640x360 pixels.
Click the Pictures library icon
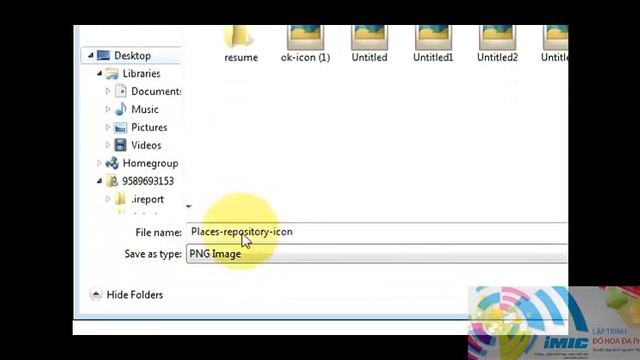pyautogui.click(x=120, y=127)
